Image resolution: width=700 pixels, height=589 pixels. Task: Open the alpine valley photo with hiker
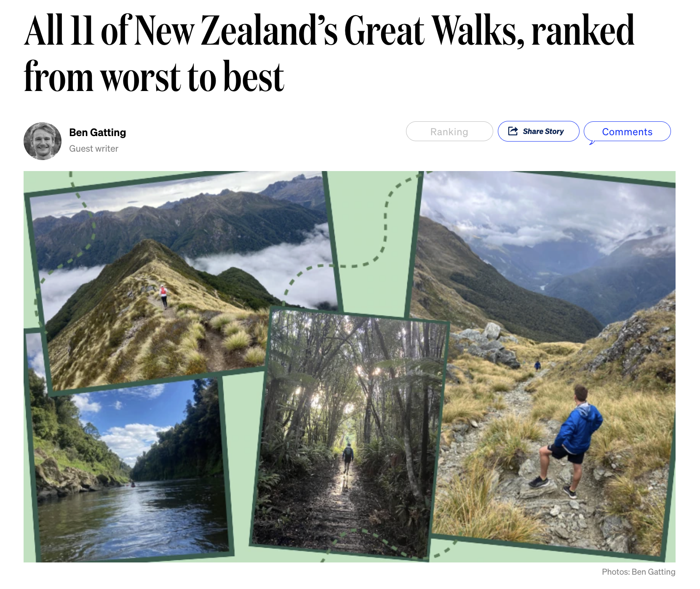(x=548, y=362)
